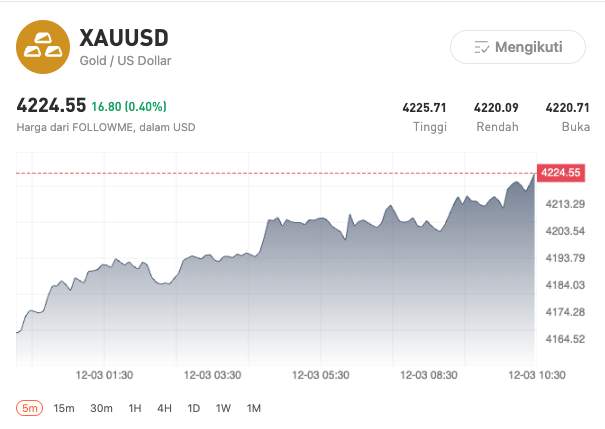Click the Rendah low price 4220.09
The image size is (605, 429).
496,106
